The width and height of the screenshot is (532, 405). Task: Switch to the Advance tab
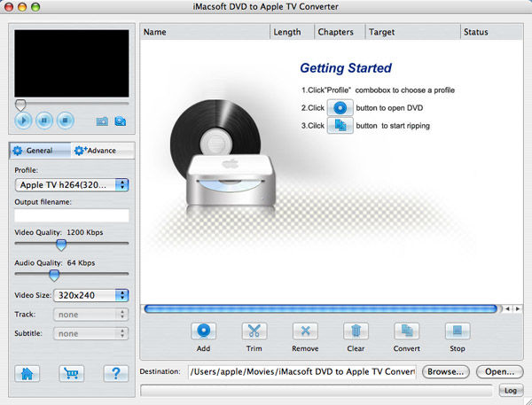103,151
